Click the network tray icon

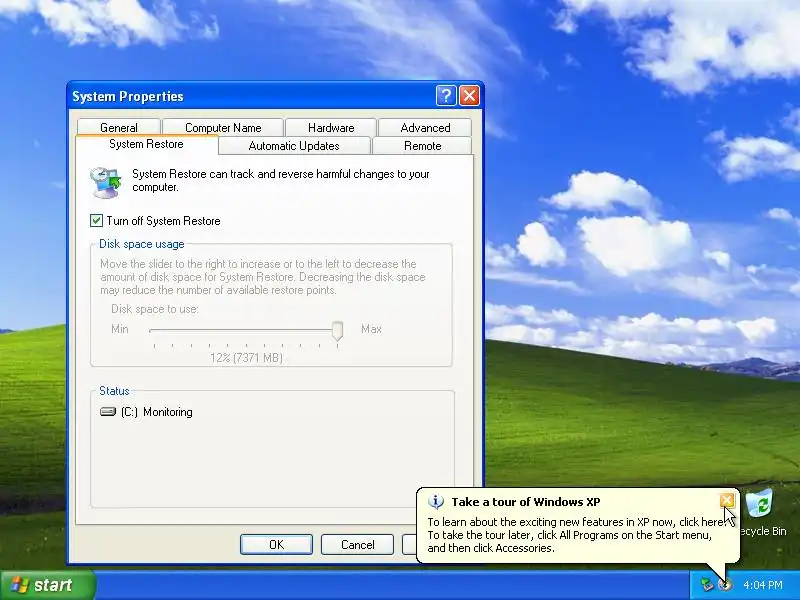707,585
